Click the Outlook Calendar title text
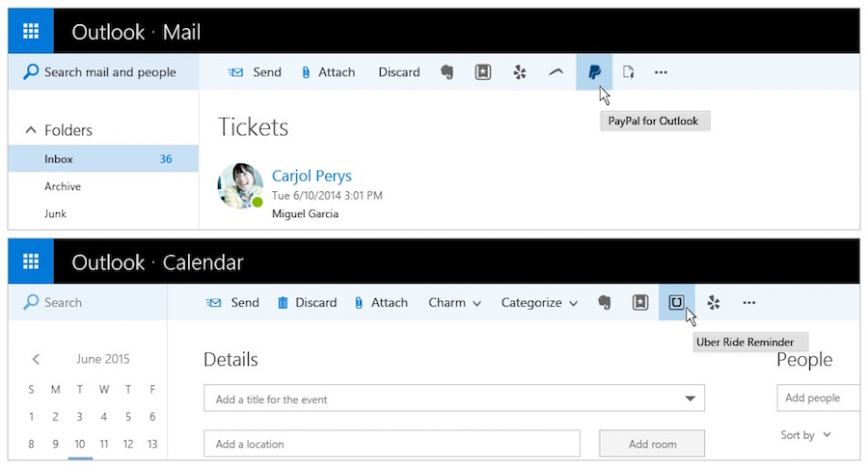Image resolution: width=868 pixels, height=468 pixels. [158, 262]
